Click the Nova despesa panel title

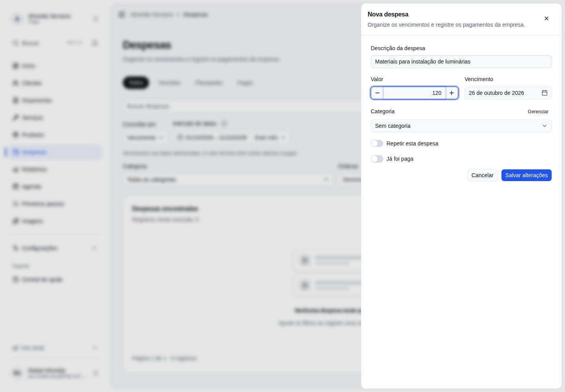388,14
